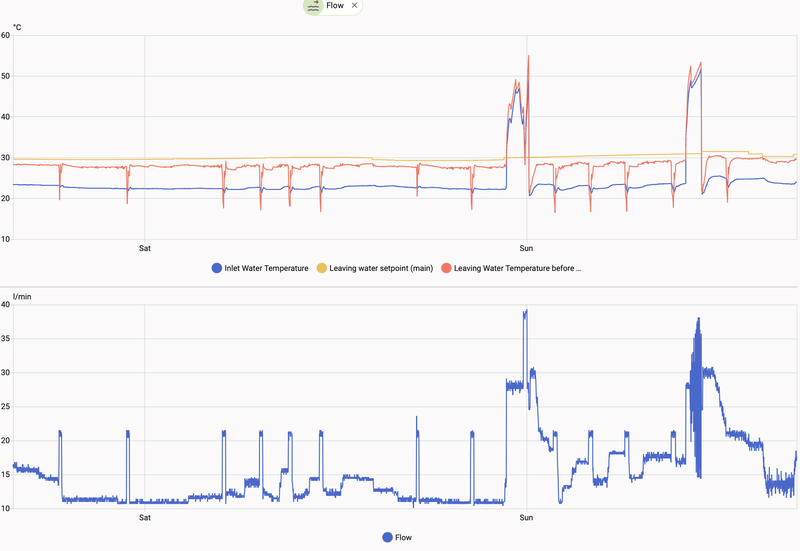Click the highest flow peak near Sun
This screenshot has height=551, width=800.
click(525, 311)
